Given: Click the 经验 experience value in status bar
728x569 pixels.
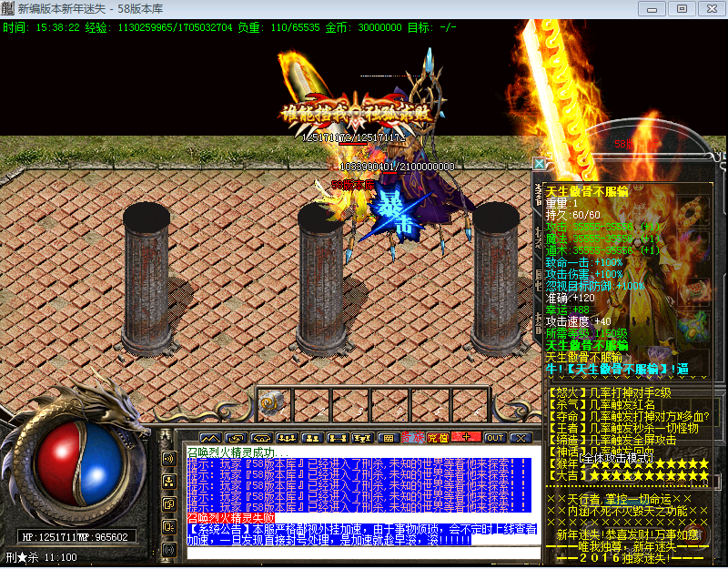Looking at the screenshot, I should (158, 28).
